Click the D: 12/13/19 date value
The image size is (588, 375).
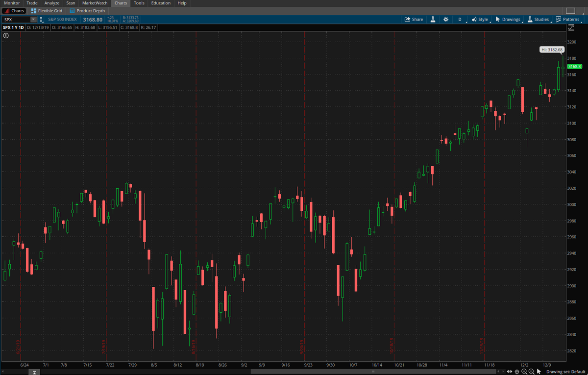pos(38,27)
